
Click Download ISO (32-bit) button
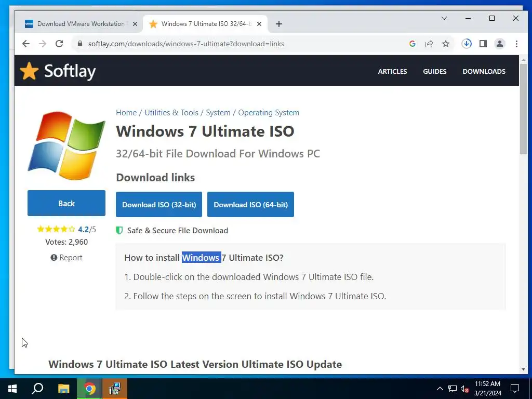(x=159, y=205)
